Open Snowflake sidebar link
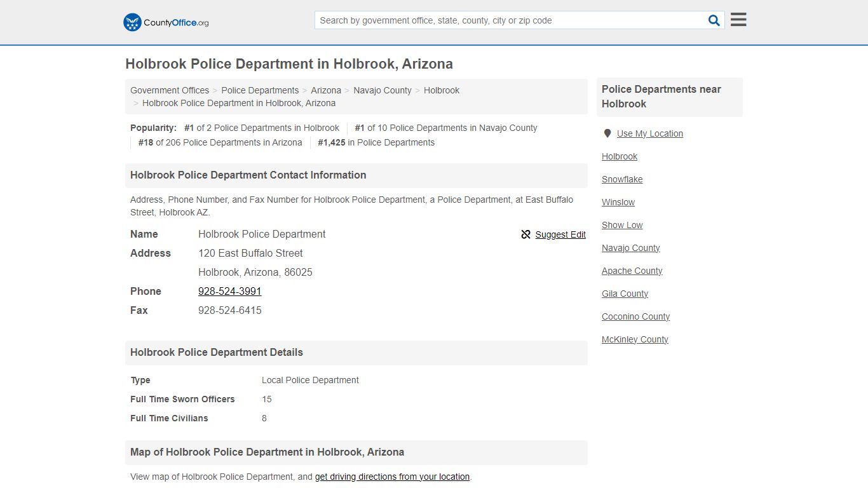Screen dimensions: 868x488 [622, 179]
